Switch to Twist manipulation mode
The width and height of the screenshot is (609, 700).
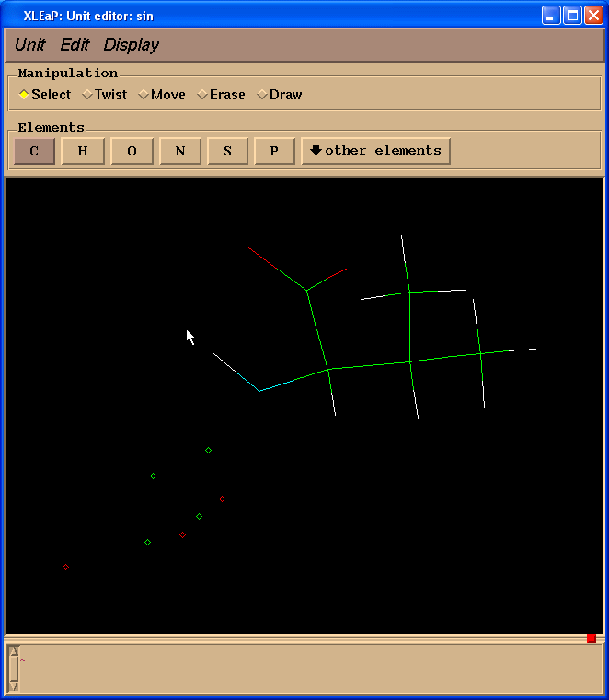click(x=105, y=95)
